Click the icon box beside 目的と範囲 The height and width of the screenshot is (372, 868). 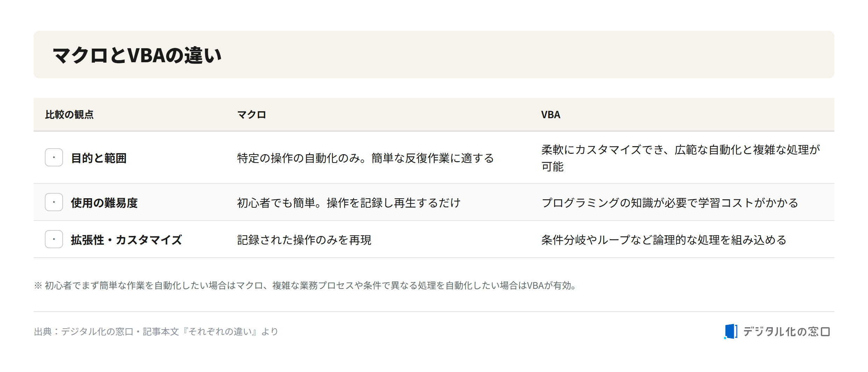[54, 157]
